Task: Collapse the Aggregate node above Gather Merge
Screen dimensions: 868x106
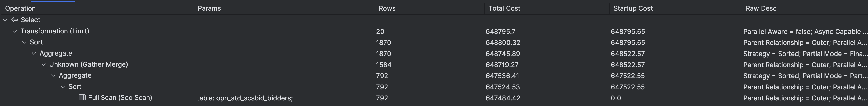Action: pos(34,53)
